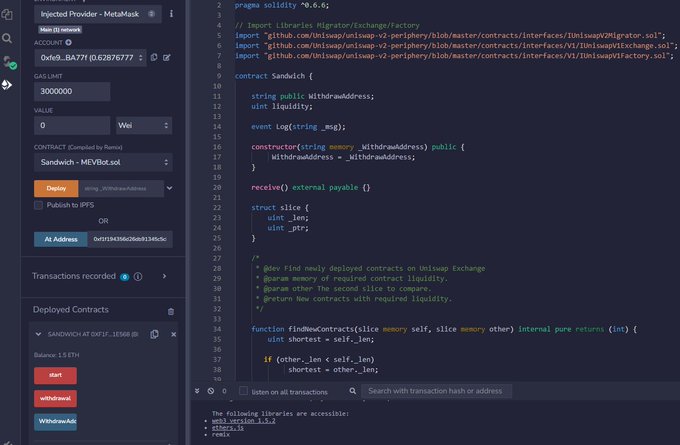
Task: Copy the deployed Sandwich contract address
Action: tap(154, 334)
